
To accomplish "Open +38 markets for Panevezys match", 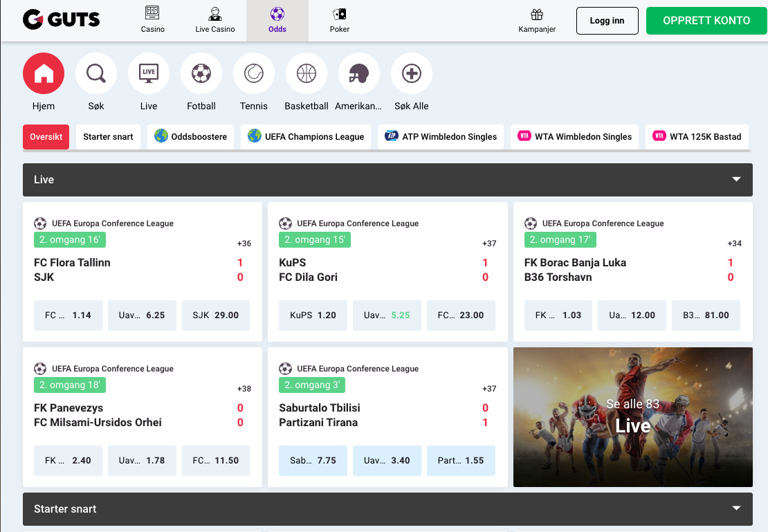I will 244,389.
